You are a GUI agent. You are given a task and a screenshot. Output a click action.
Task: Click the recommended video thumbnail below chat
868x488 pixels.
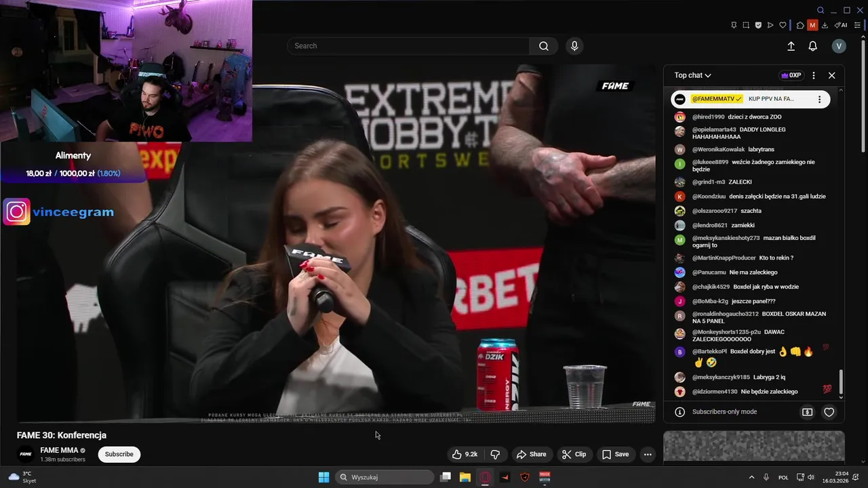[x=753, y=446]
